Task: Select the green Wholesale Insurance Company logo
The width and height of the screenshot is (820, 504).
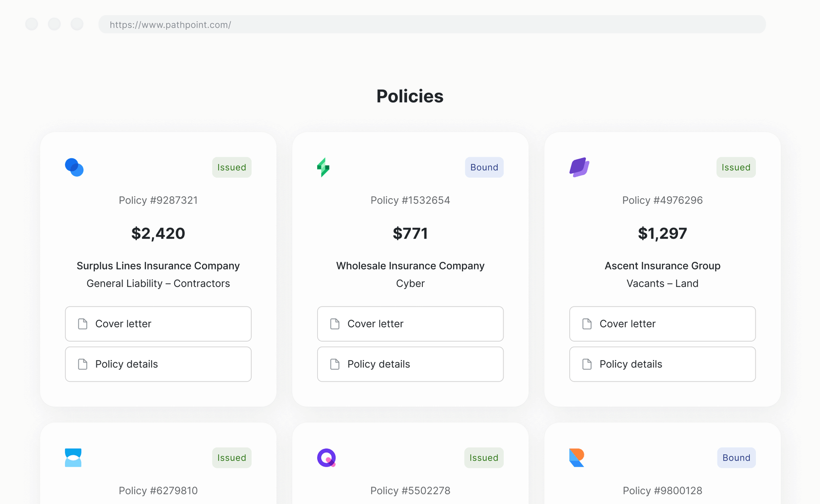Action: [324, 167]
